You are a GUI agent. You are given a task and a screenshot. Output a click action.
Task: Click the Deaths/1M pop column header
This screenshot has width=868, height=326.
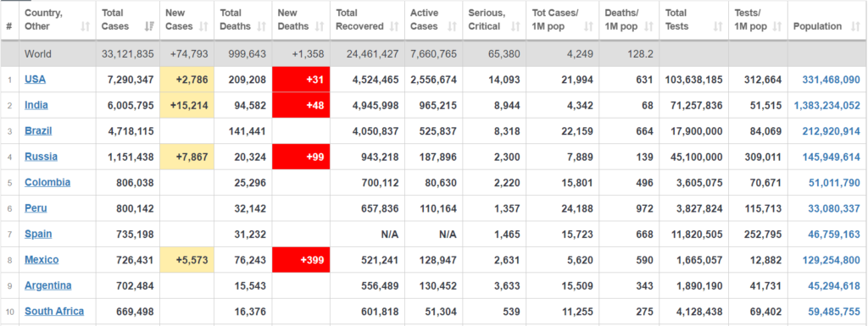pos(629,19)
